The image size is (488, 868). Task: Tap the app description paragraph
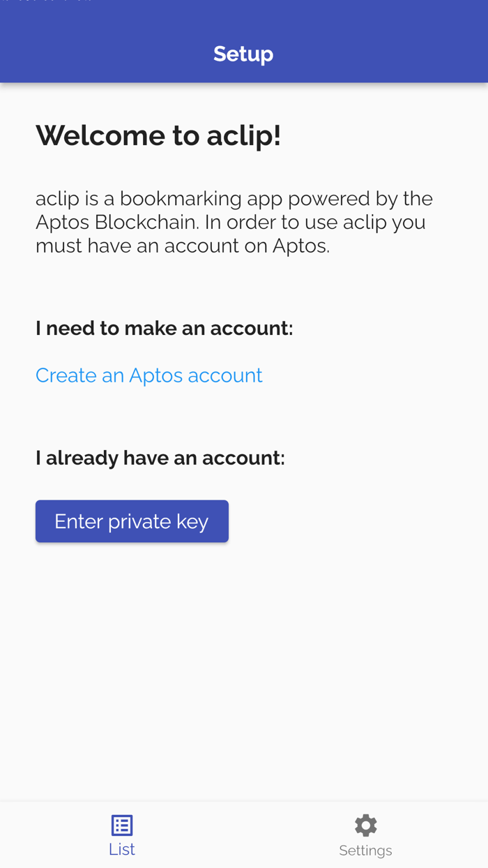tap(234, 221)
